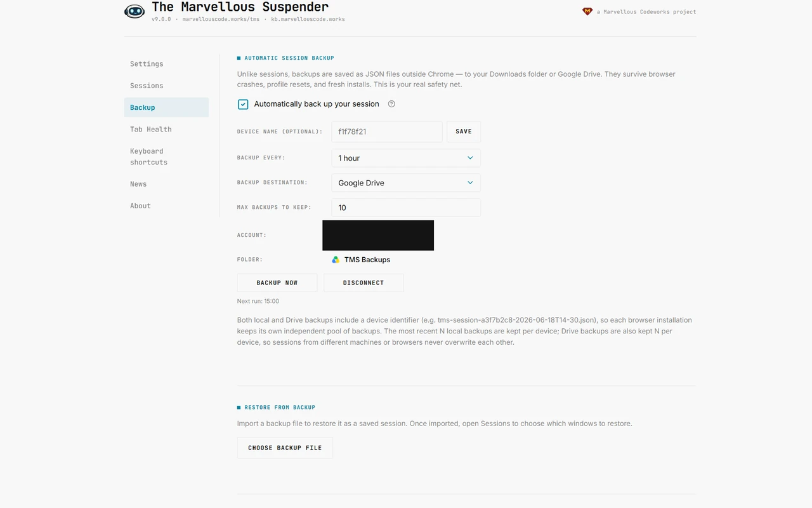Open the Backup Destination dropdown
812x508 pixels.
pyautogui.click(x=406, y=183)
